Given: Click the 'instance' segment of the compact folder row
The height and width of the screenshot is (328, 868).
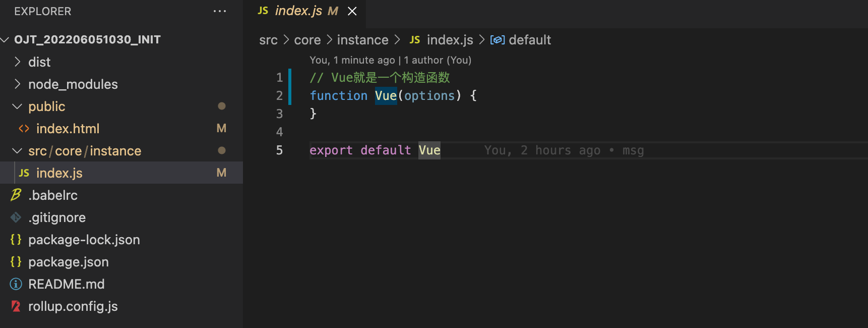Looking at the screenshot, I should coord(115,151).
